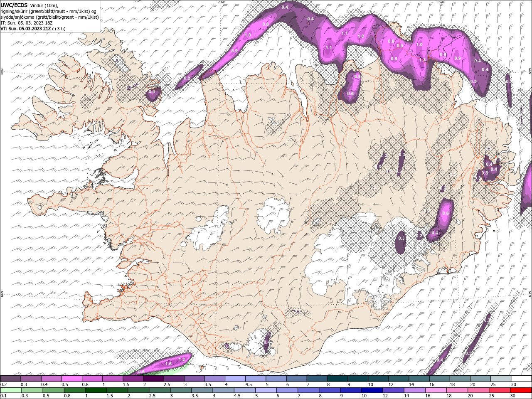Select the 'rigning/skúrir' legend description line
Image resolution: width=532 pixels, height=399 pixels.
point(49,11)
